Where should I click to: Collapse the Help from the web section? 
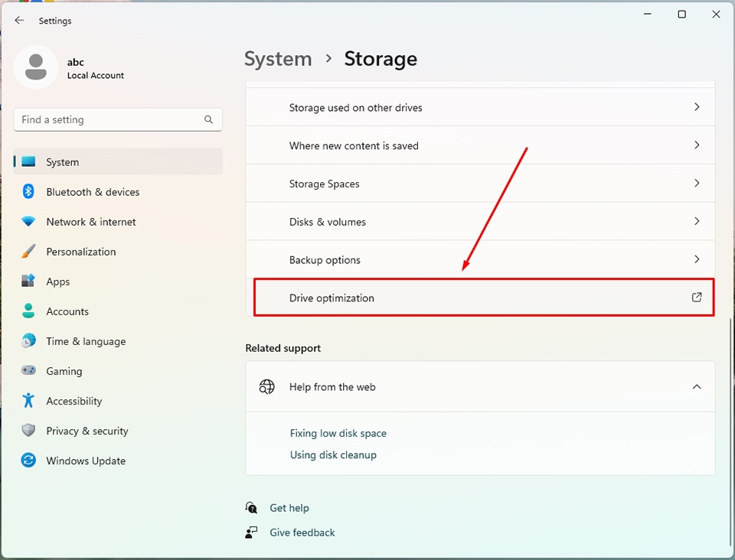coord(697,387)
